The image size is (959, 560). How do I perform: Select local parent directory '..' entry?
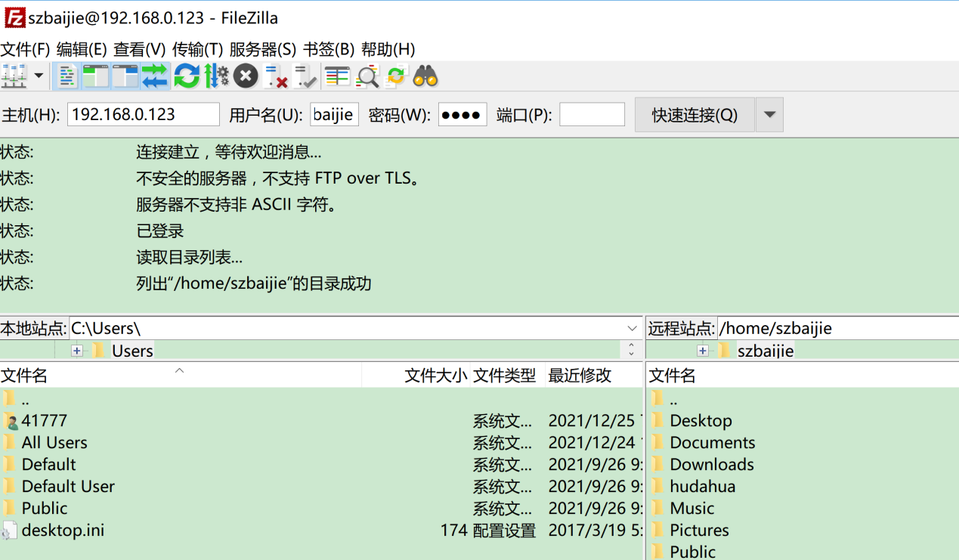click(26, 399)
